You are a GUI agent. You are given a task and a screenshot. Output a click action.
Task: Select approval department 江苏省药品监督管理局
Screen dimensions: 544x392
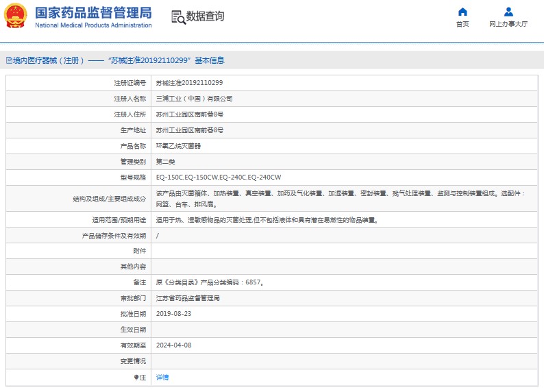(x=188, y=298)
